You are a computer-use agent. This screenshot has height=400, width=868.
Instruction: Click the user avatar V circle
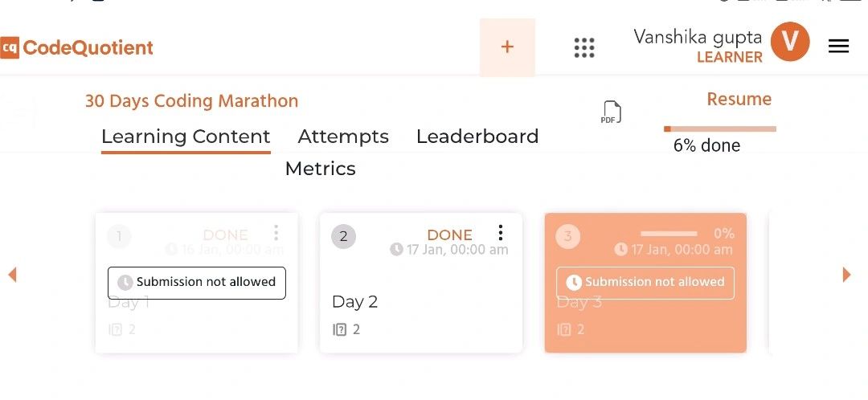(x=790, y=42)
